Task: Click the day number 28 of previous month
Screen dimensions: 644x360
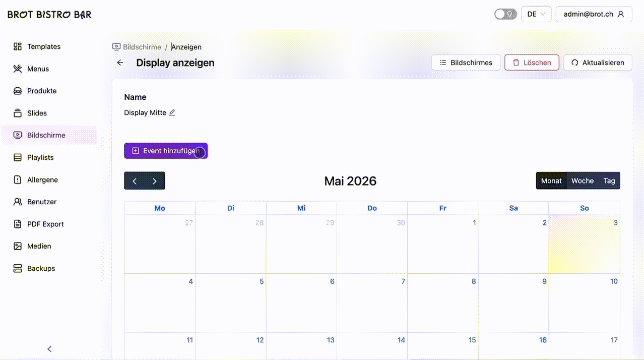Action: (260, 222)
